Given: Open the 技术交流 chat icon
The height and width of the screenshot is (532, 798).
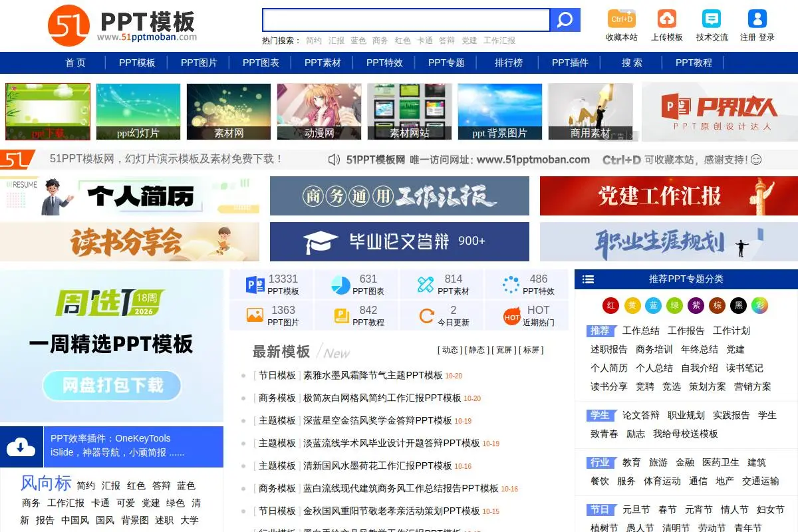Looking at the screenshot, I should 712,19.
